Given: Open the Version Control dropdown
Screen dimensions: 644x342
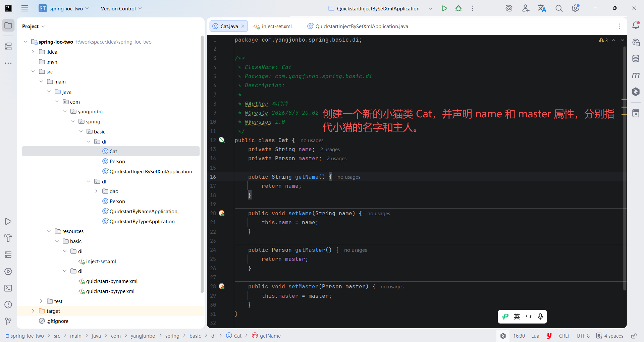Looking at the screenshot, I should click(121, 8).
